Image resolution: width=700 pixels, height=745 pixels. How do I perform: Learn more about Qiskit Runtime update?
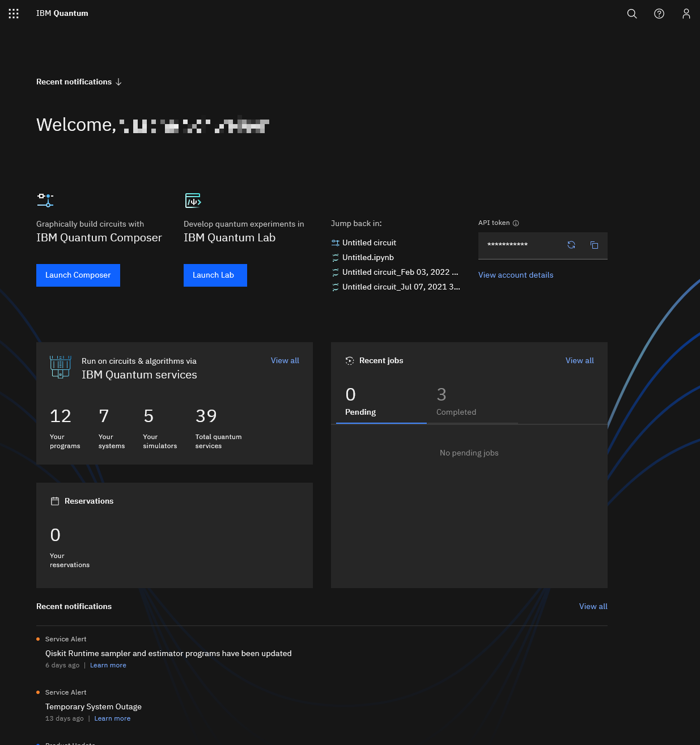pos(108,666)
